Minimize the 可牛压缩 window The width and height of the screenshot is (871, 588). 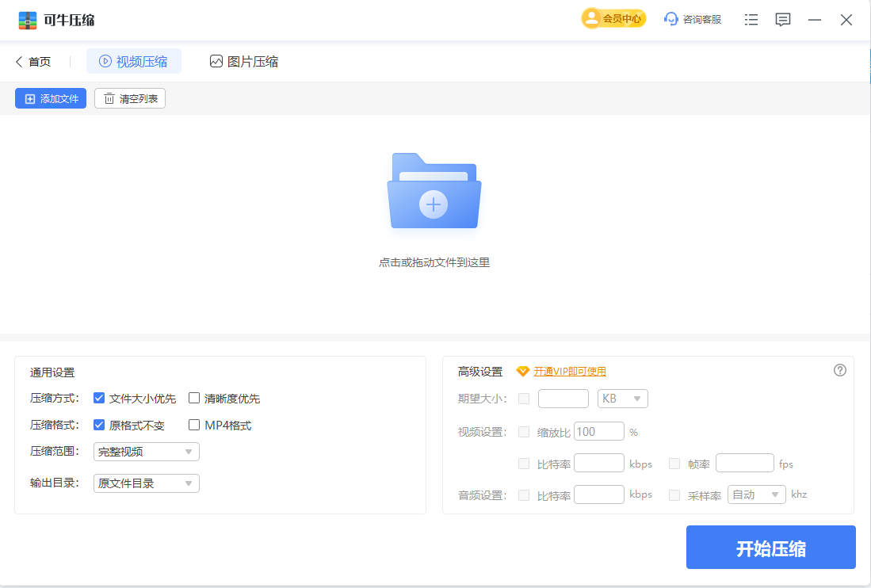pos(815,20)
